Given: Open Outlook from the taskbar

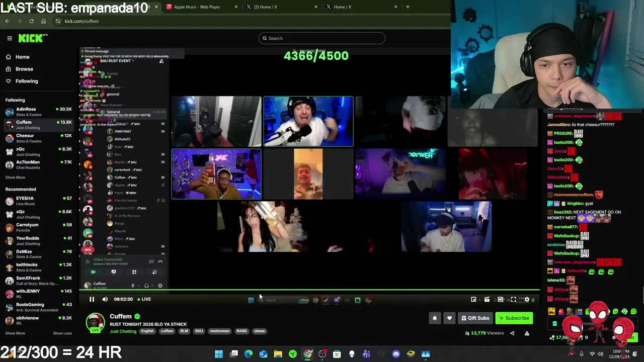Looking at the screenshot, I should coord(263,354).
